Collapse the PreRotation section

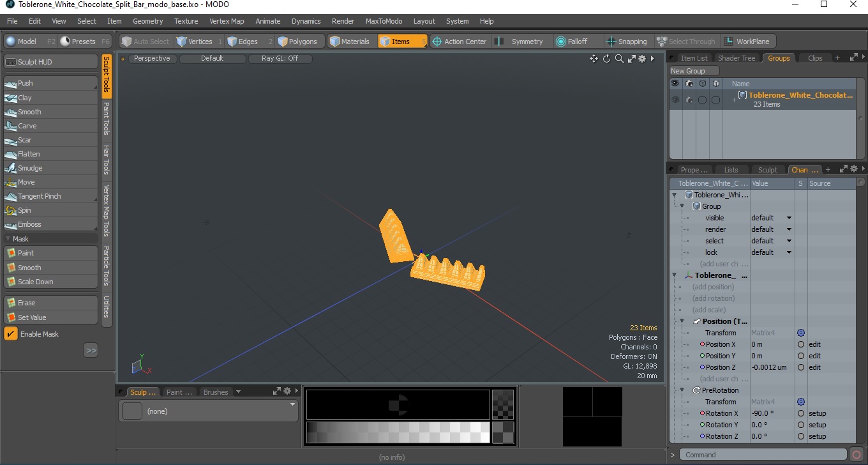point(682,390)
